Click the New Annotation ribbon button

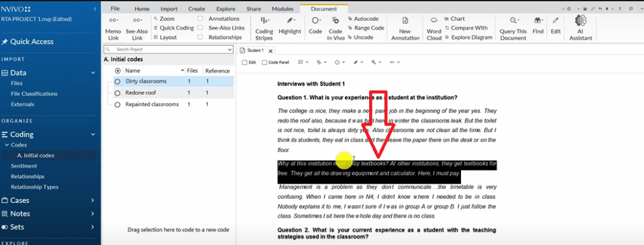[x=405, y=28]
